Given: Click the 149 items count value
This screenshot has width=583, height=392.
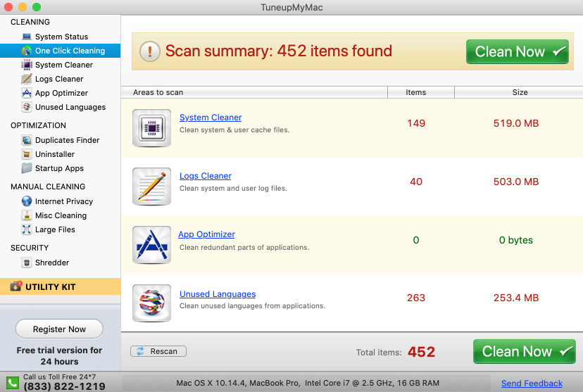Looking at the screenshot, I should pos(416,123).
